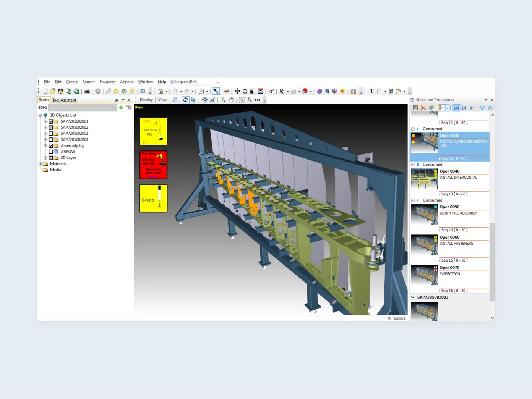
Task: Click the Open file folder icon
Action: pyautogui.click(x=53, y=91)
